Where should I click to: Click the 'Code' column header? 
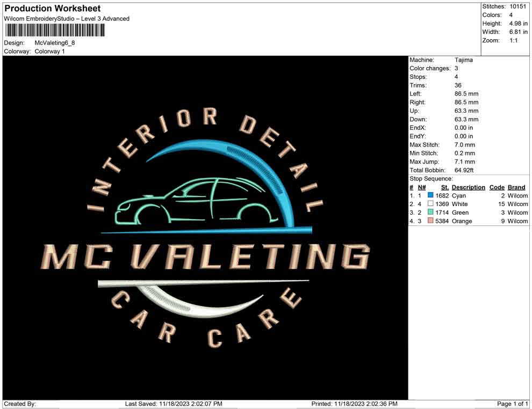(497, 187)
